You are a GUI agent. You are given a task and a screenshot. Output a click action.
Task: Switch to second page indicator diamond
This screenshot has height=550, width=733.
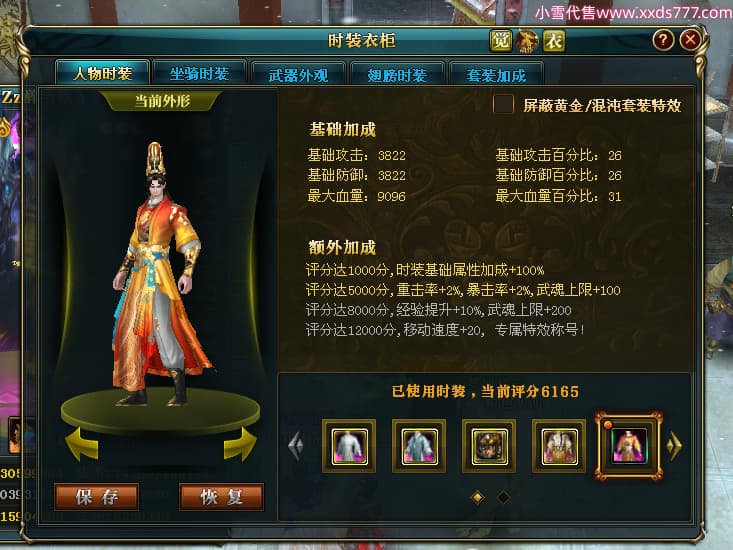click(x=503, y=497)
